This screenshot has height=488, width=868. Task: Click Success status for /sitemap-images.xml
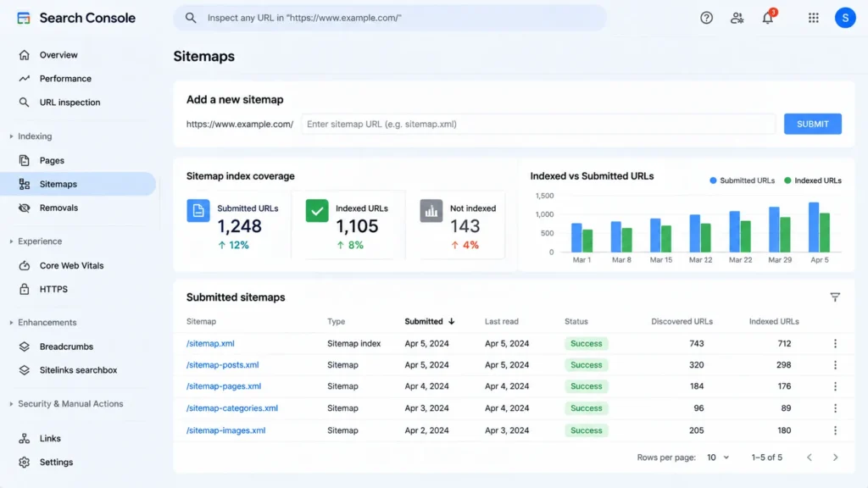click(x=587, y=430)
